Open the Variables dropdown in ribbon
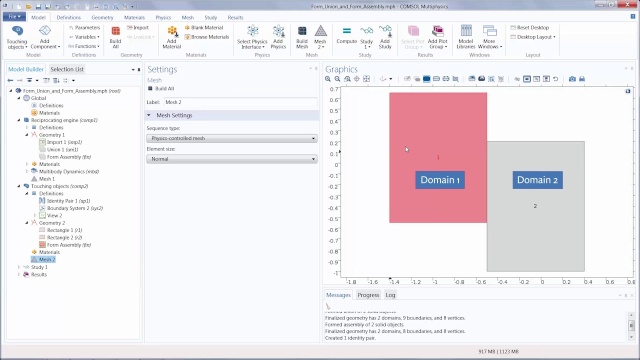Image resolution: width=640 pixels, height=360 pixels. click(84, 37)
